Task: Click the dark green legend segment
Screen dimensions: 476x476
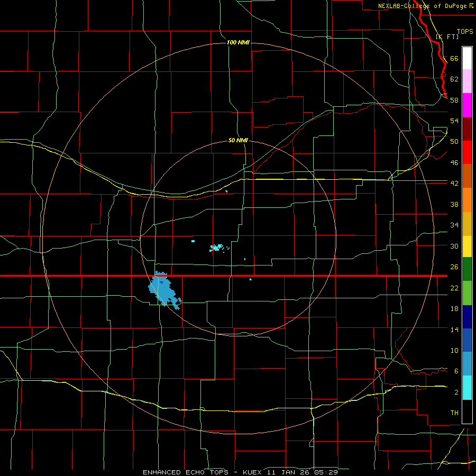Action: coord(467,269)
